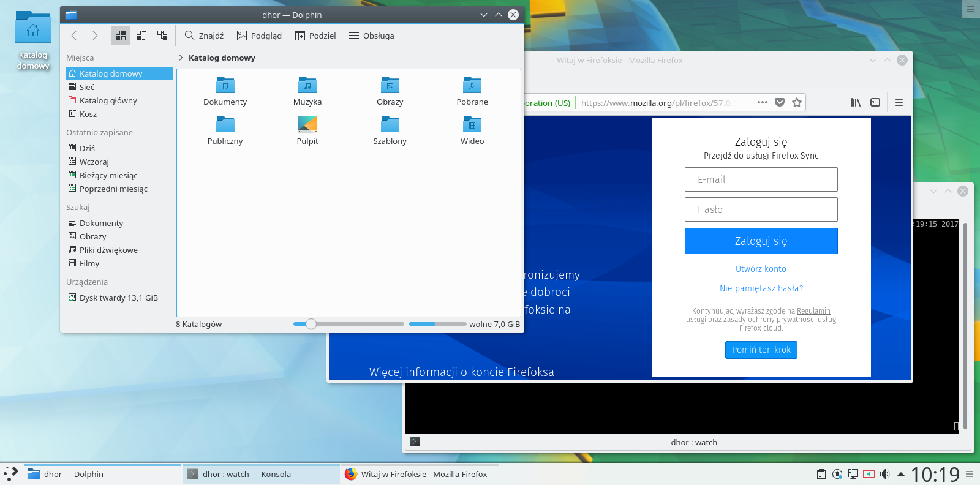
Task: Open Dysk twardy 13,1 GiB device
Action: coord(119,298)
